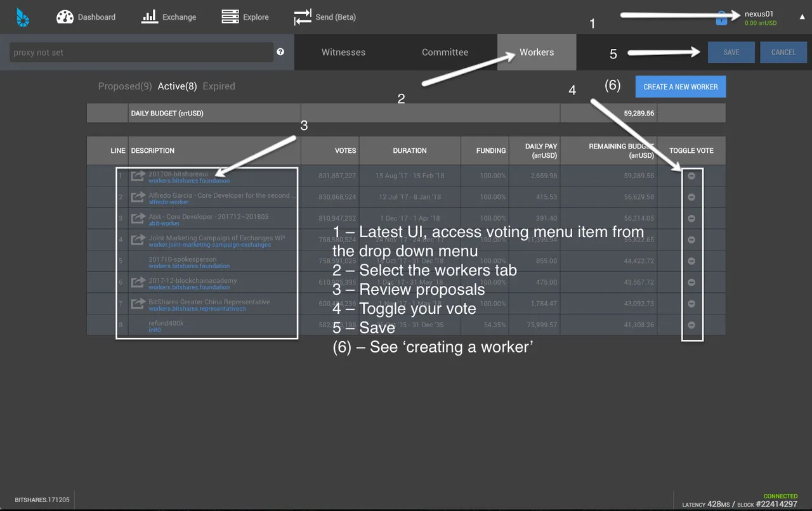The height and width of the screenshot is (511, 812).
Task: Click the proxy help question-mark icon
Action: (280, 52)
